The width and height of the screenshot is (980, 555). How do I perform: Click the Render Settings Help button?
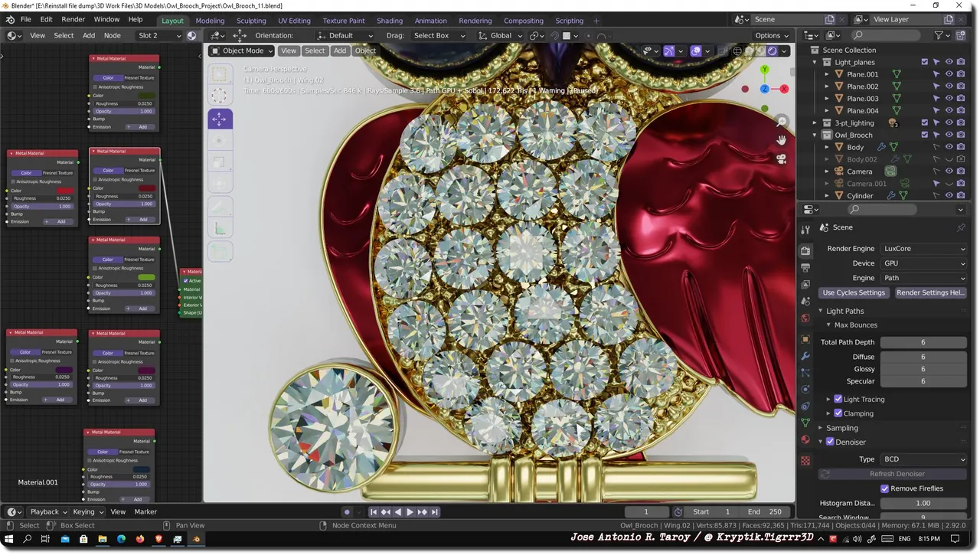click(x=929, y=292)
